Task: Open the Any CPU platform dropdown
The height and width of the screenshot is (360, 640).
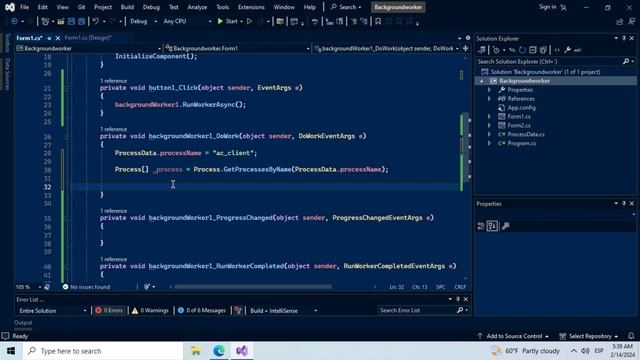Action: (x=187, y=21)
